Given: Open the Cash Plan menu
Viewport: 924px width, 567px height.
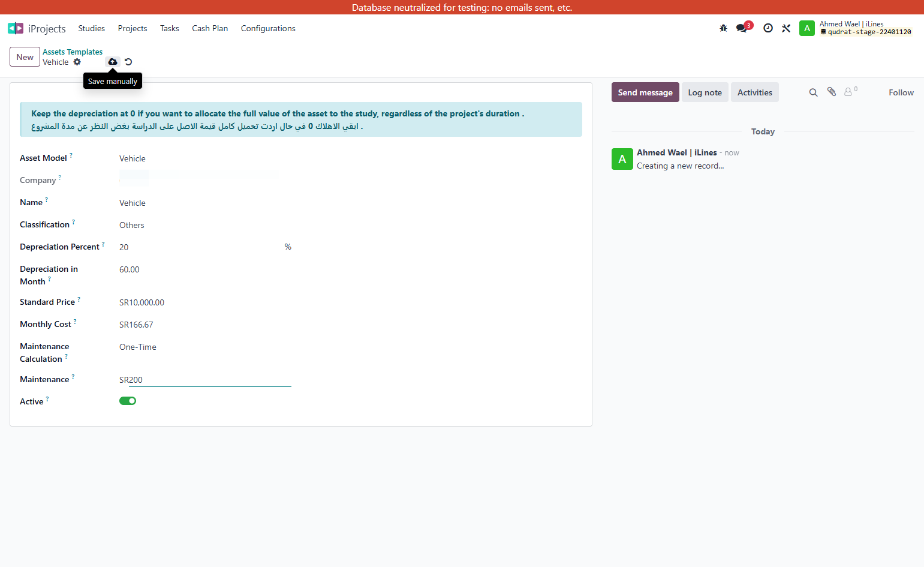Looking at the screenshot, I should pos(210,28).
